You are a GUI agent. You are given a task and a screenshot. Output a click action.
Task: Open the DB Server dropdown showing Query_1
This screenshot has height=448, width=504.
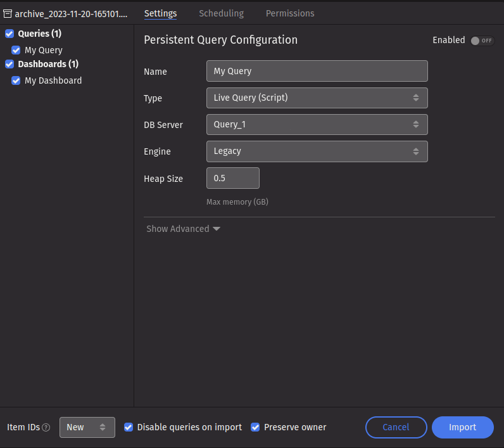317,124
